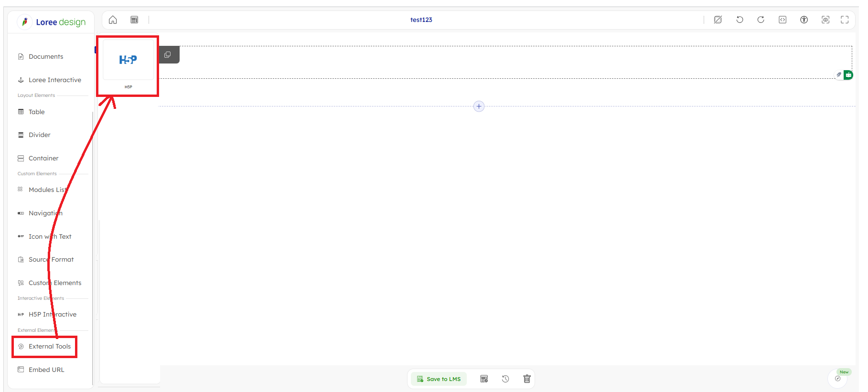Image resolution: width=868 pixels, height=392 pixels.
Task: Click the preview eye icon
Action: coord(825,20)
